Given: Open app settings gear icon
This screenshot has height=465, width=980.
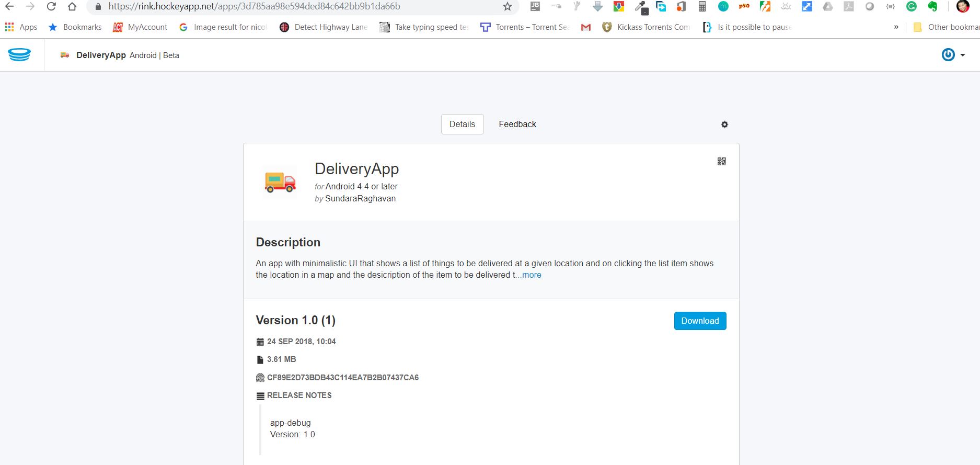Looking at the screenshot, I should (x=724, y=124).
